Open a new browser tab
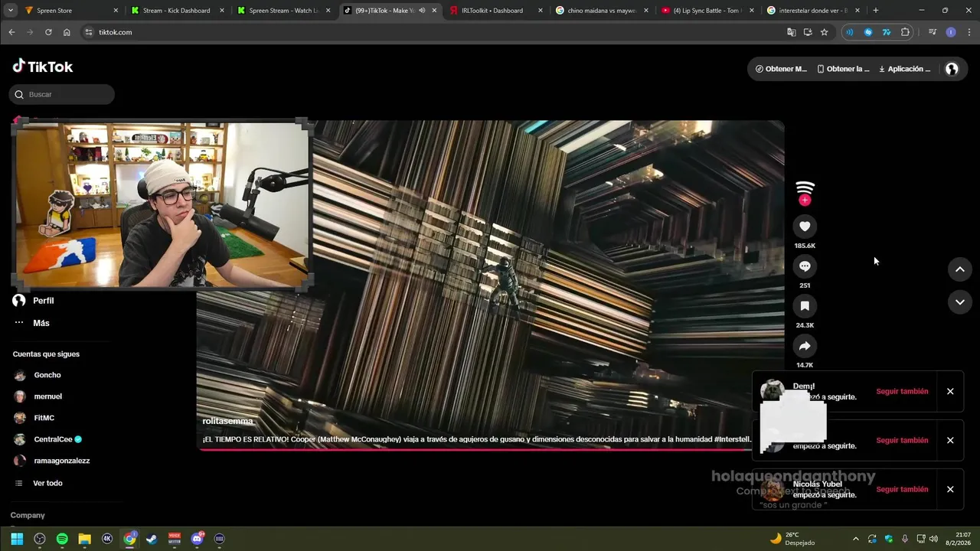 [875, 11]
